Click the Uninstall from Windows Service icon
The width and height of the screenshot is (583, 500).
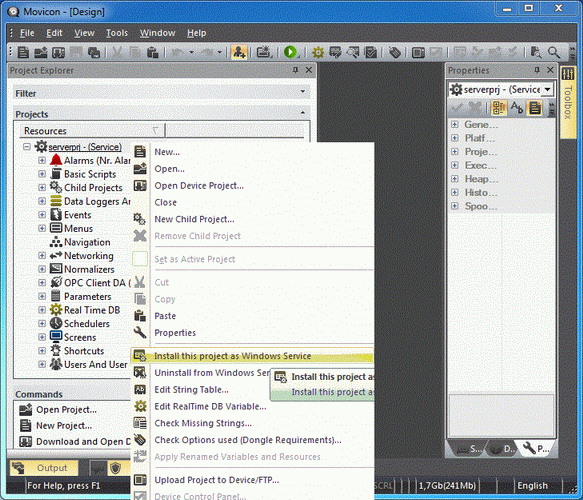tap(140, 372)
